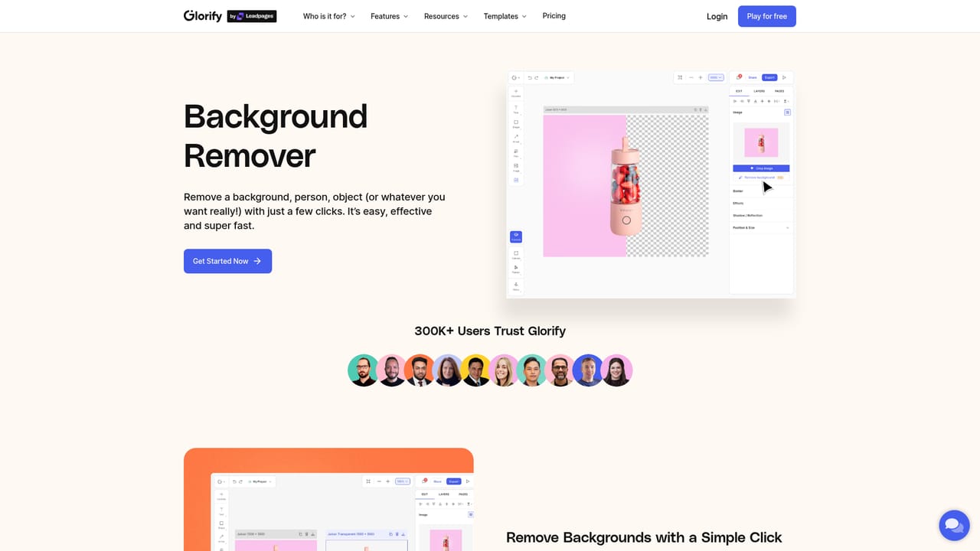Viewport: 980px width, 551px height.
Task: Open the Templates dropdown
Action: [505, 16]
